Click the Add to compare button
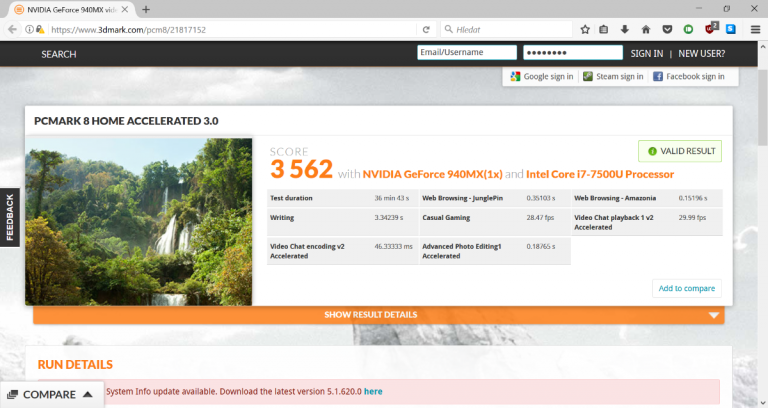Image resolution: width=768 pixels, height=408 pixels. [x=686, y=288]
